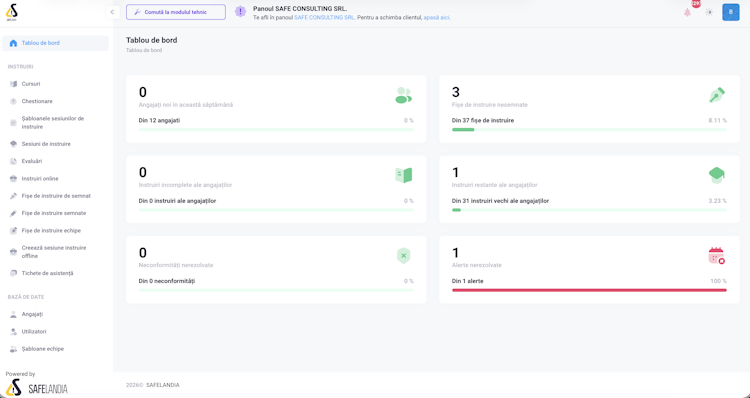Click the 'Tichete de asistență' icon
This screenshot has width=750, height=398.
pos(13,273)
